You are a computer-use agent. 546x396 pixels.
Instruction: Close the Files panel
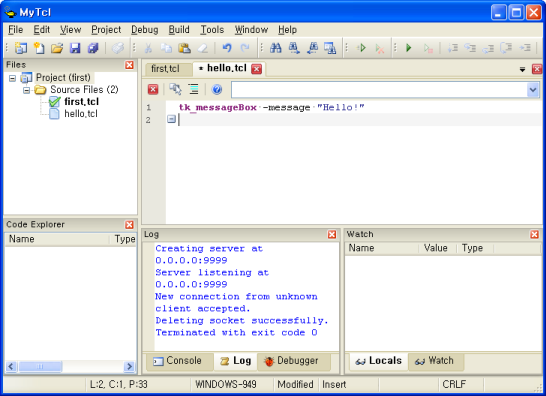click(x=129, y=65)
